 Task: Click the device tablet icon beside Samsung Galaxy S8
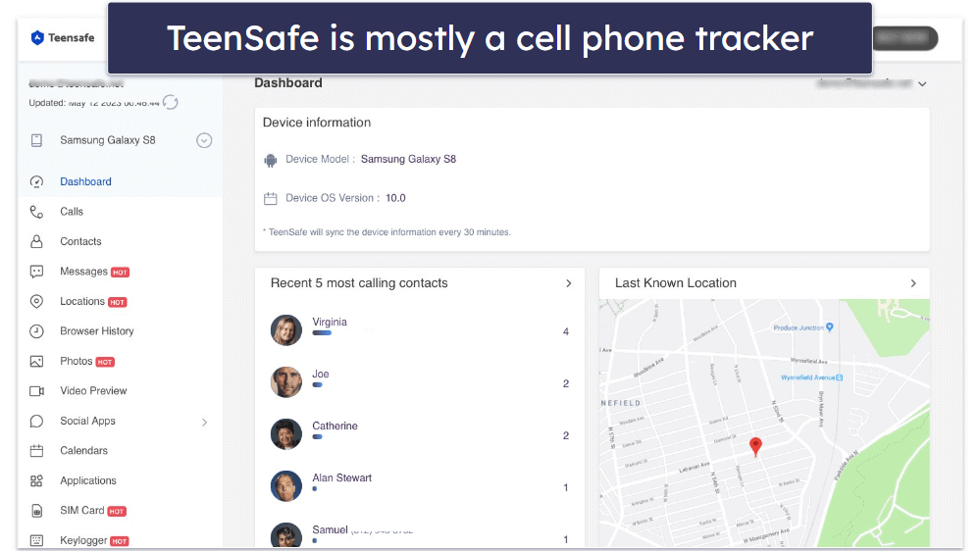pos(37,140)
